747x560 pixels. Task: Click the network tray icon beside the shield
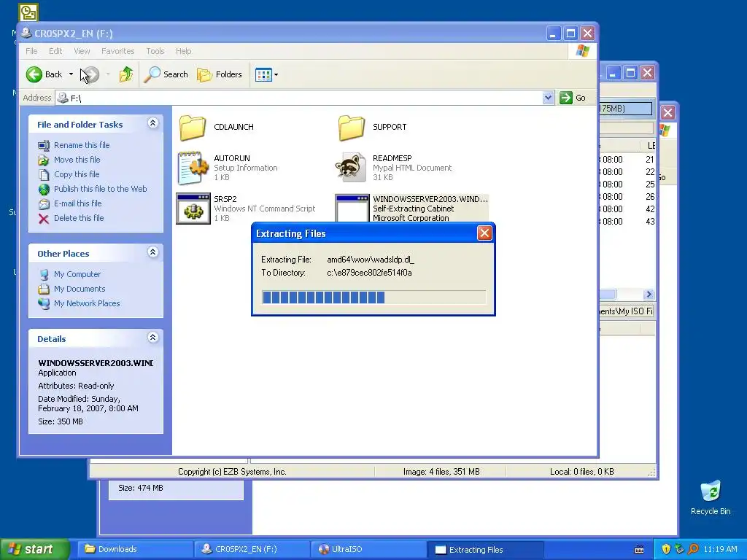point(679,550)
